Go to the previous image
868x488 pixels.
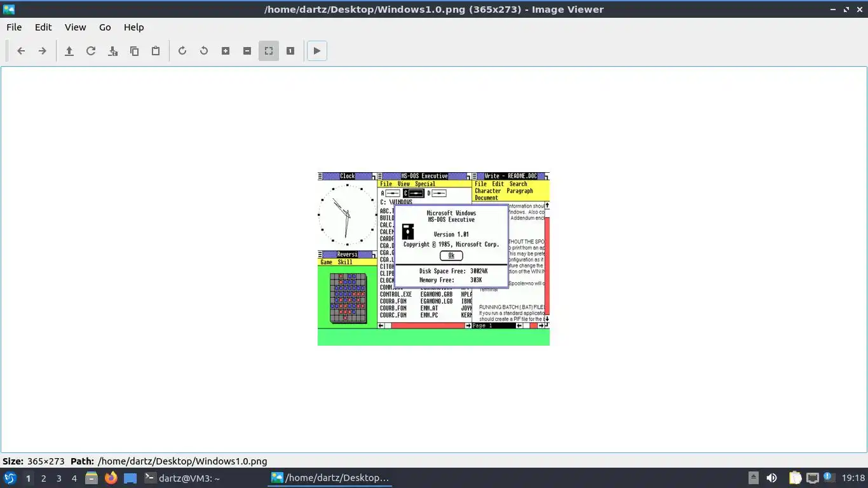click(x=21, y=51)
